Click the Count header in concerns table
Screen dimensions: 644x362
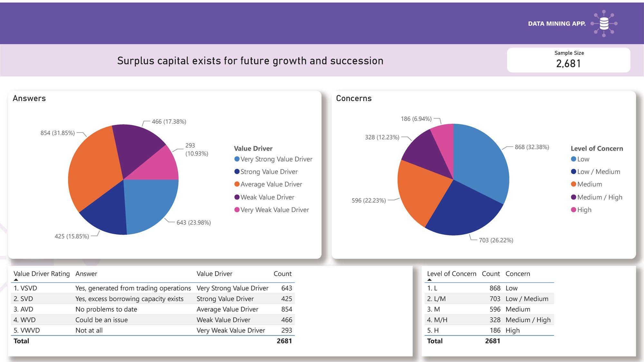[491, 274]
